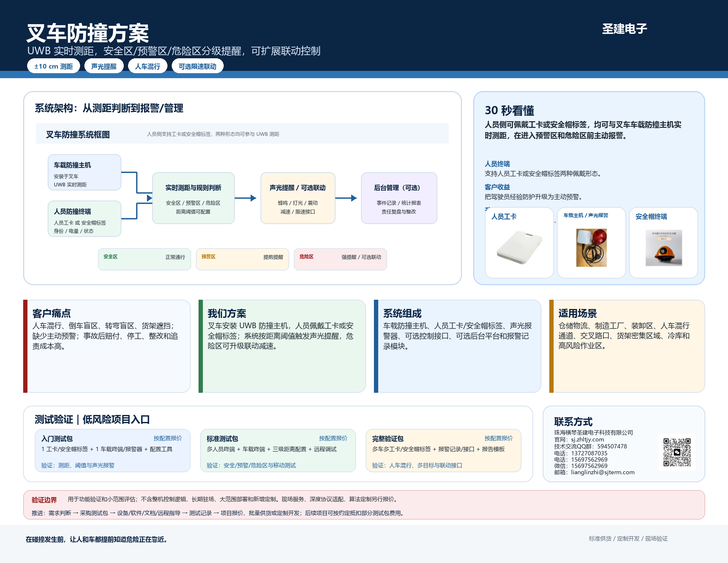
Task: Click the 人员终端 heading
Action: tap(497, 164)
